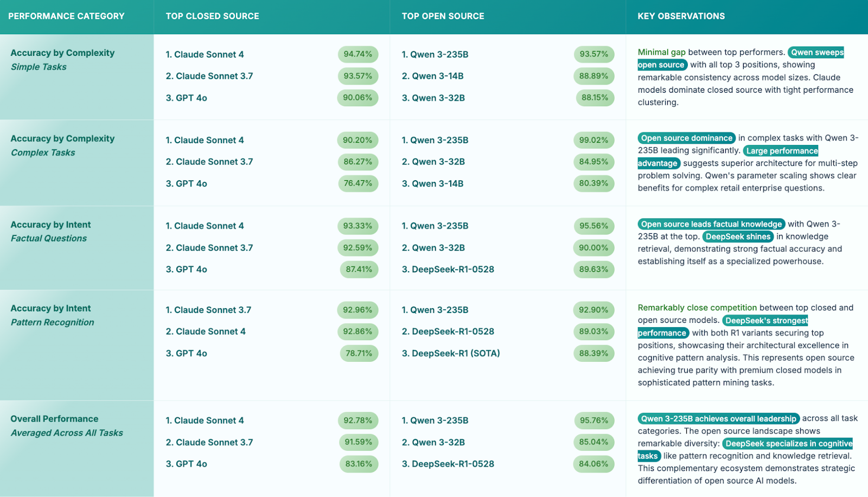Screen dimensions: 868x497
Task: Click the 87.41% score badge
Action: pyautogui.click(x=359, y=269)
